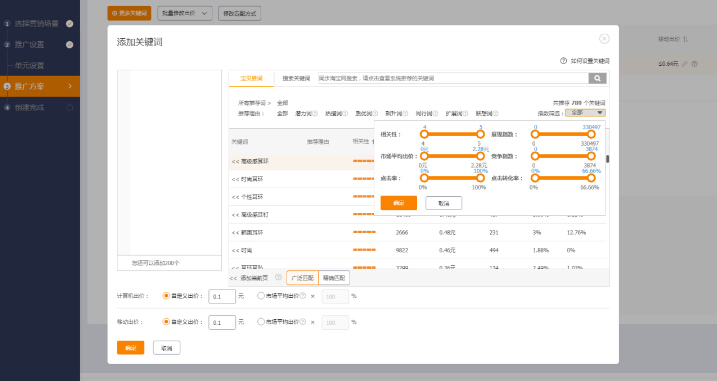Select 自定义出价 radio for 移动出价
Screen dimensions: 717x381
tap(166, 322)
